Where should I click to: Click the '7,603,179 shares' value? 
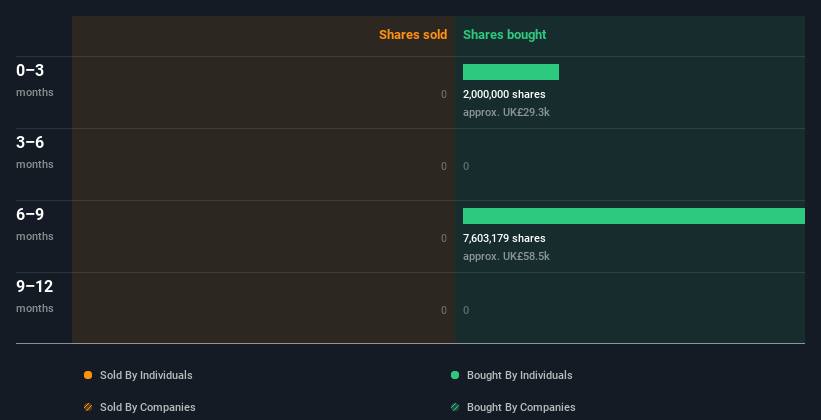tap(504, 238)
